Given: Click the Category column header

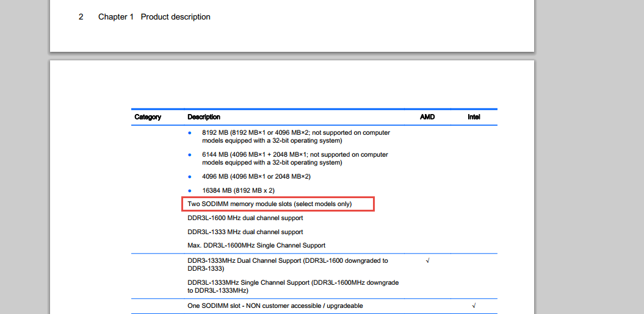Looking at the screenshot, I should (x=148, y=117).
